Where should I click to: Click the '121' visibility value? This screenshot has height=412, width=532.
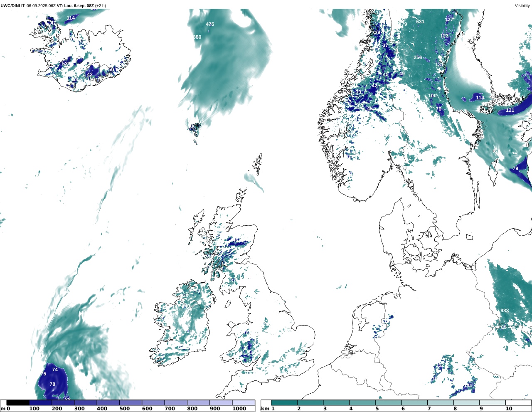[510, 110]
